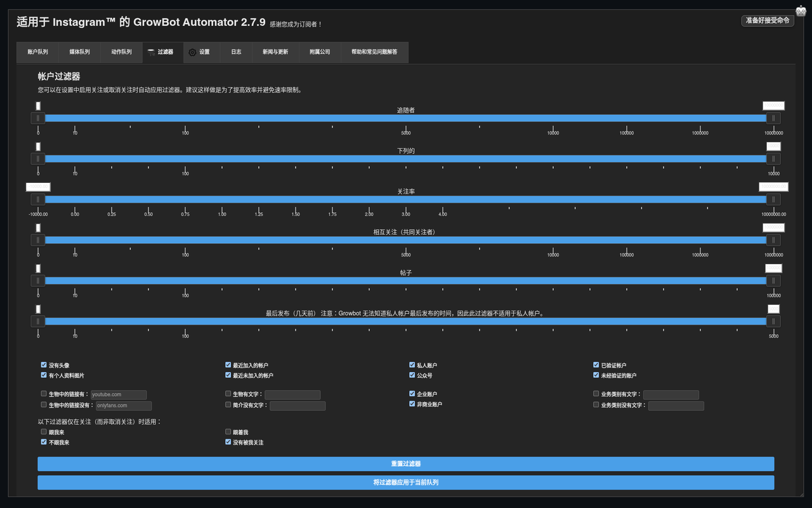Image resolution: width=812 pixels, height=508 pixels.
Task: Select the 新闻与更新 tab
Action: coord(275,52)
